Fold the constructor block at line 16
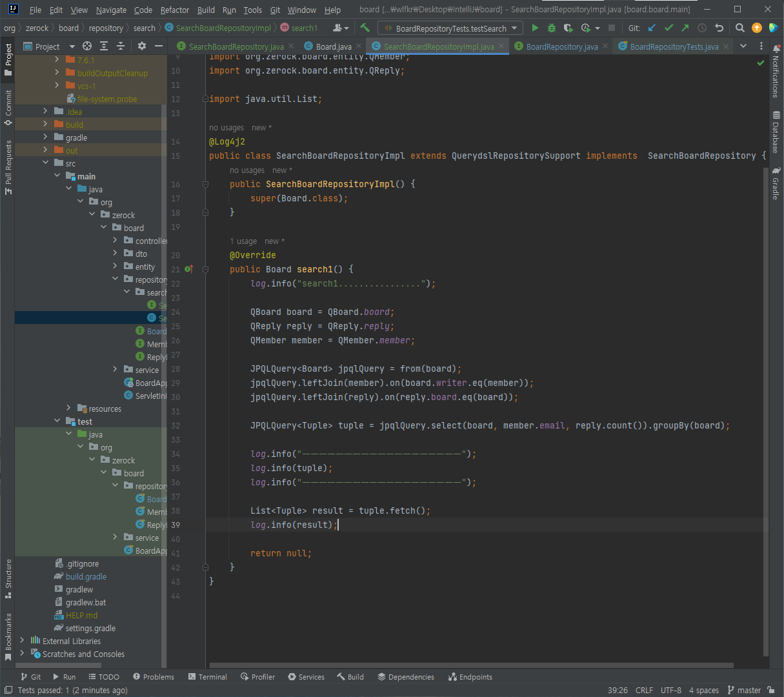The width and height of the screenshot is (784, 697). tap(206, 184)
